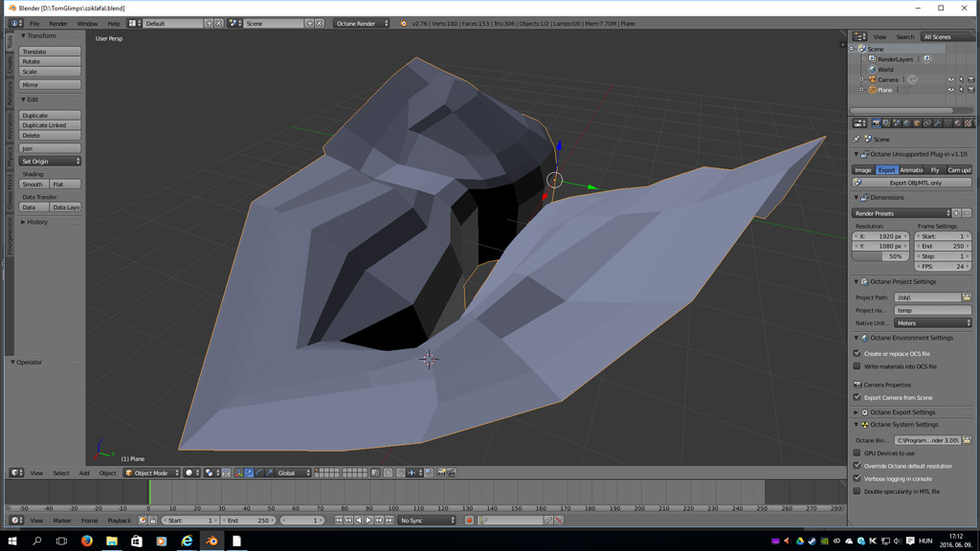Screen dimensions: 980x551
Task: Hide the Camera using its eye icon
Action: (x=950, y=79)
